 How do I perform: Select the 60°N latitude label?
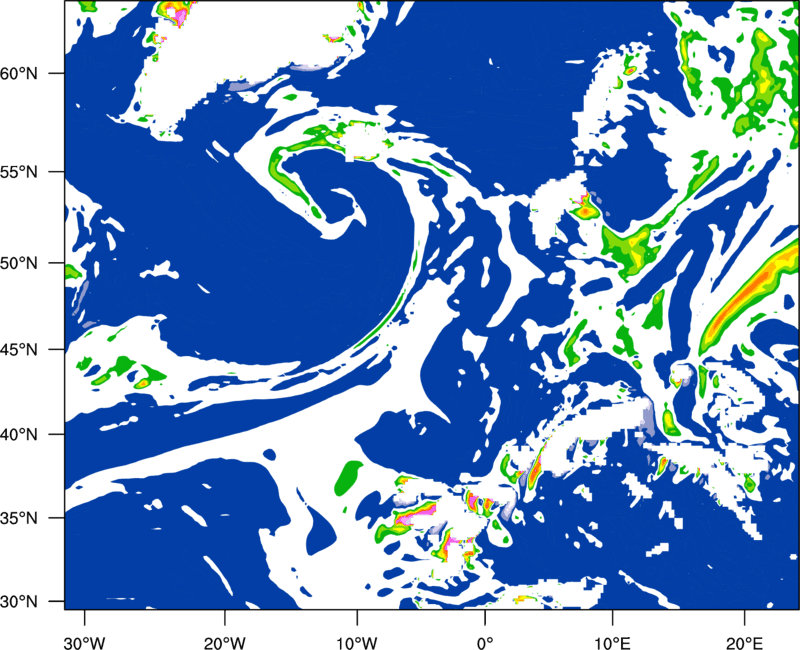pyautogui.click(x=19, y=73)
